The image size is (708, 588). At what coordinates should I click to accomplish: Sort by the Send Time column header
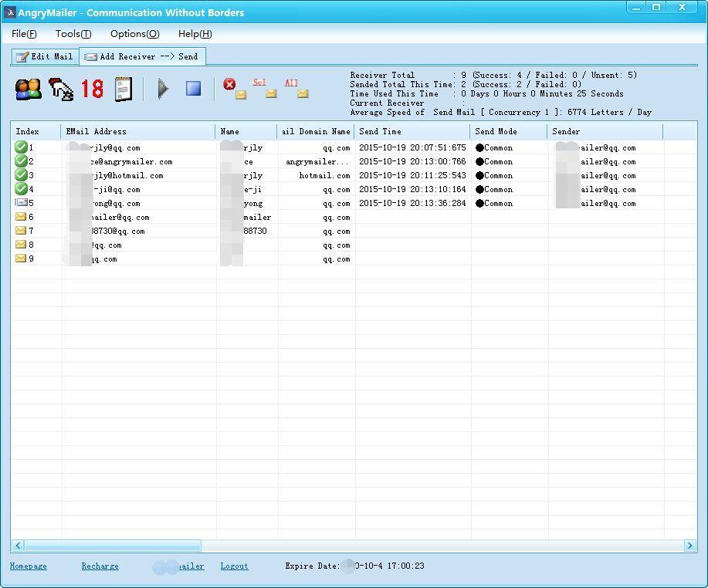tap(412, 131)
